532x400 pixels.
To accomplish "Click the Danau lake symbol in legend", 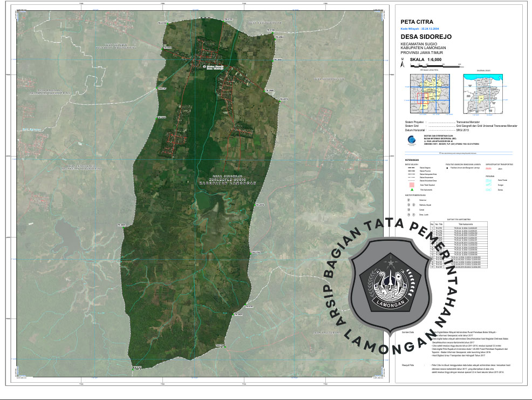I will [490, 190].
